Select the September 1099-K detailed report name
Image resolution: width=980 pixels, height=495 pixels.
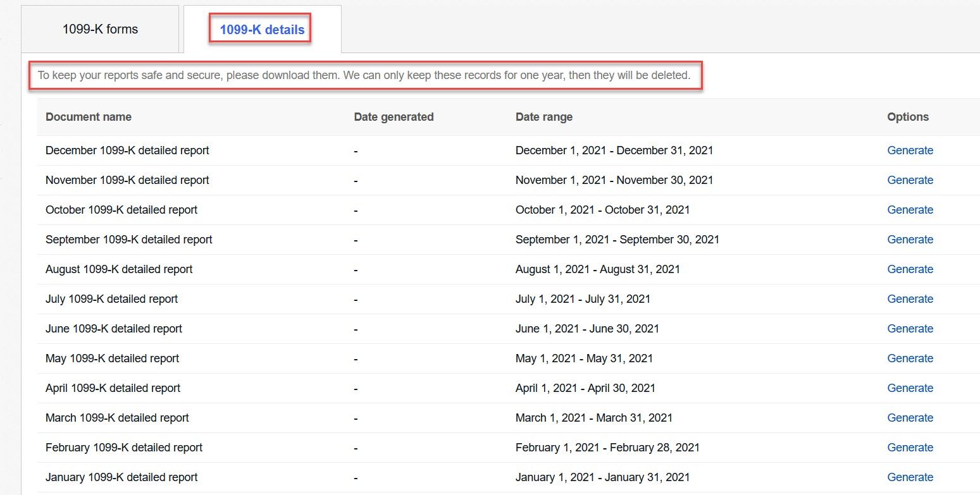click(129, 240)
